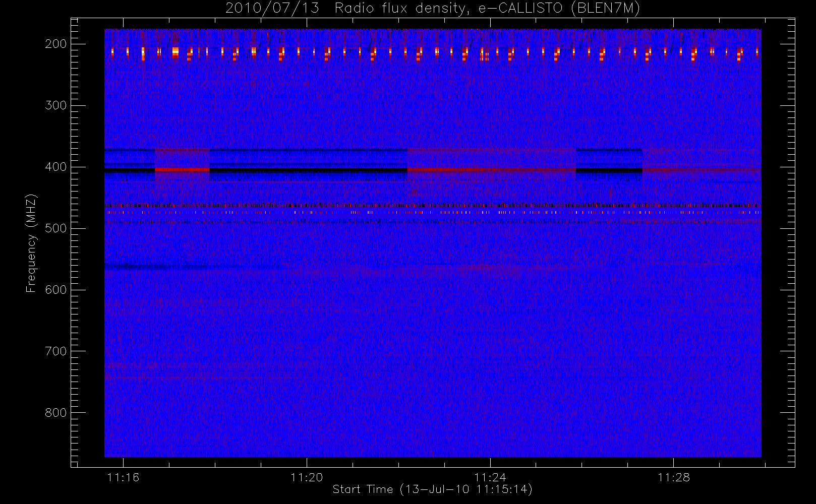Click the 11:20 time tick label
This screenshot has height=504, width=816.
pyautogui.click(x=307, y=477)
